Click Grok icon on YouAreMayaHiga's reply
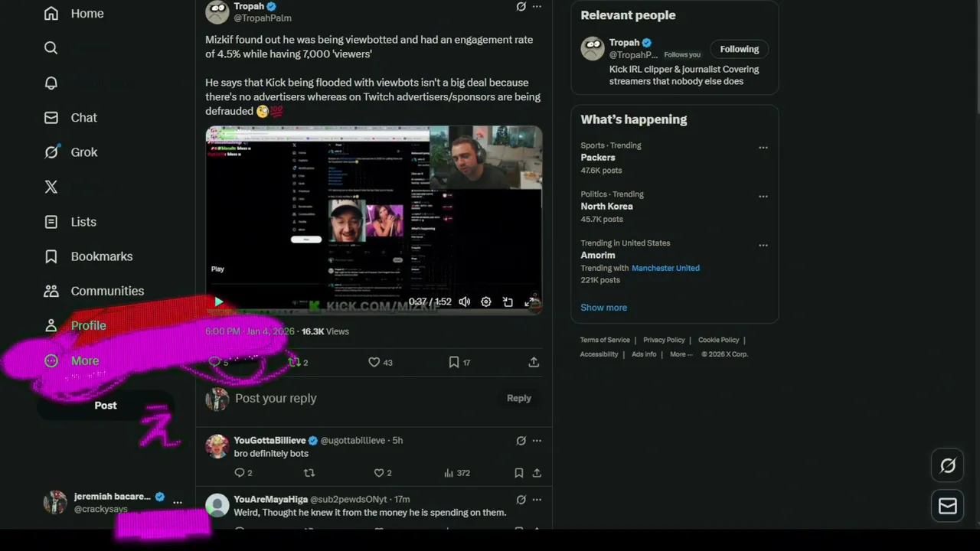980x551 pixels. click(x=521, y=500)
